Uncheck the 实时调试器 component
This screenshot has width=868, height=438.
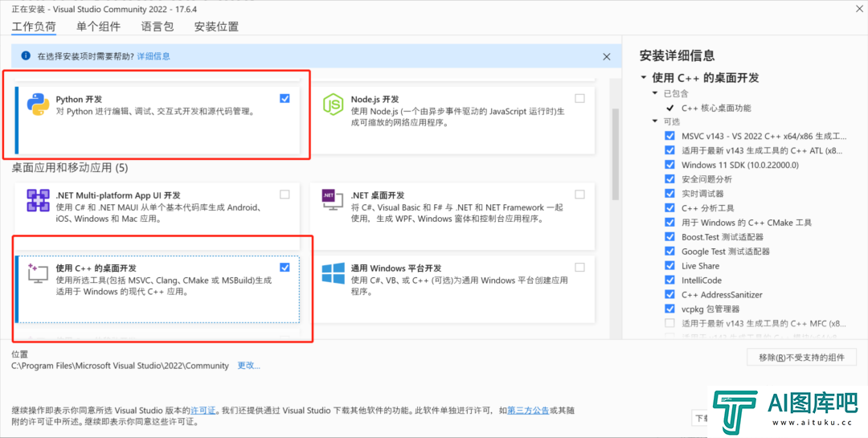coord(669,193)
